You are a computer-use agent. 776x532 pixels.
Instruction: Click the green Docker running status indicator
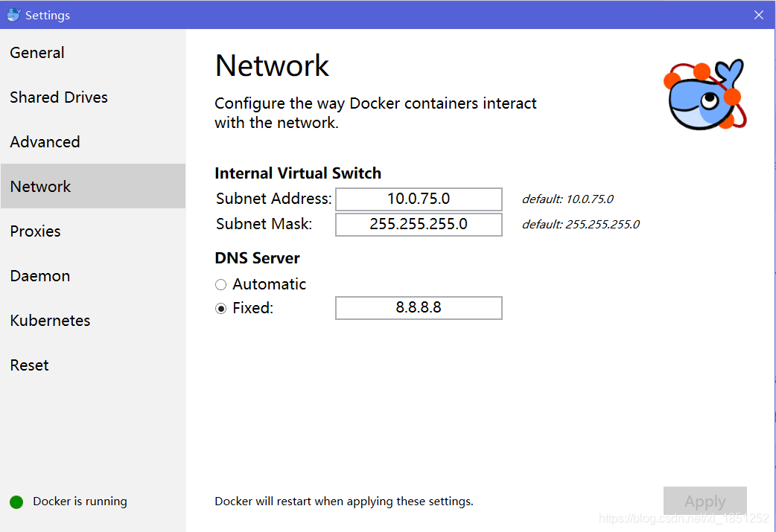coord(16,501)
